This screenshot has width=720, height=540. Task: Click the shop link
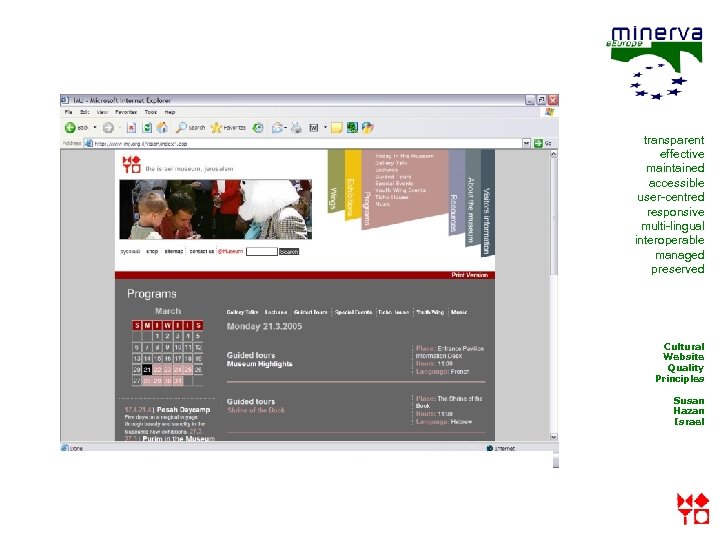click(152, 251)
